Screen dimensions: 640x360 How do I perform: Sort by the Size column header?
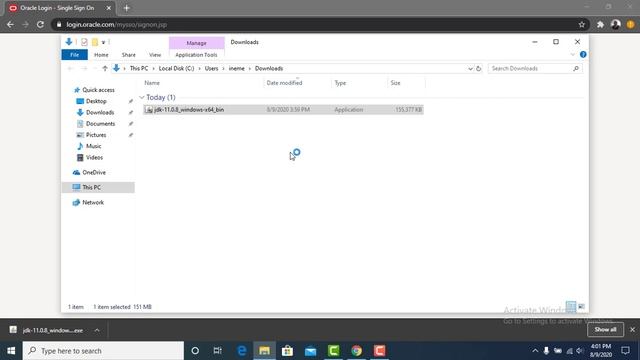tap(396, 83)
